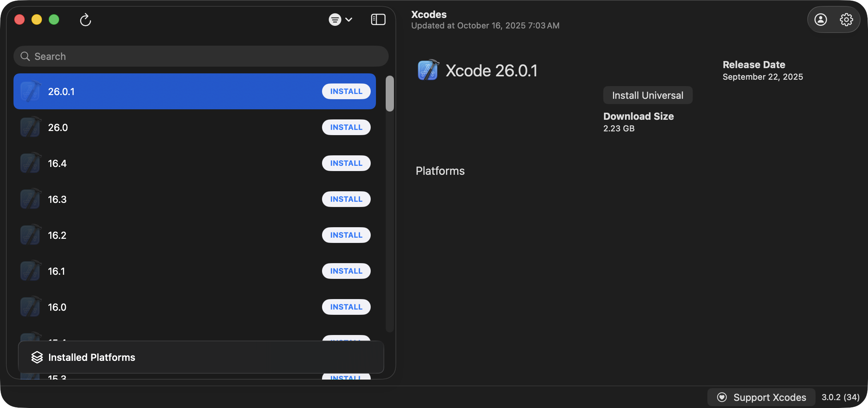Click the Install Universal button
868x408 pixels.
pos(647,95)
